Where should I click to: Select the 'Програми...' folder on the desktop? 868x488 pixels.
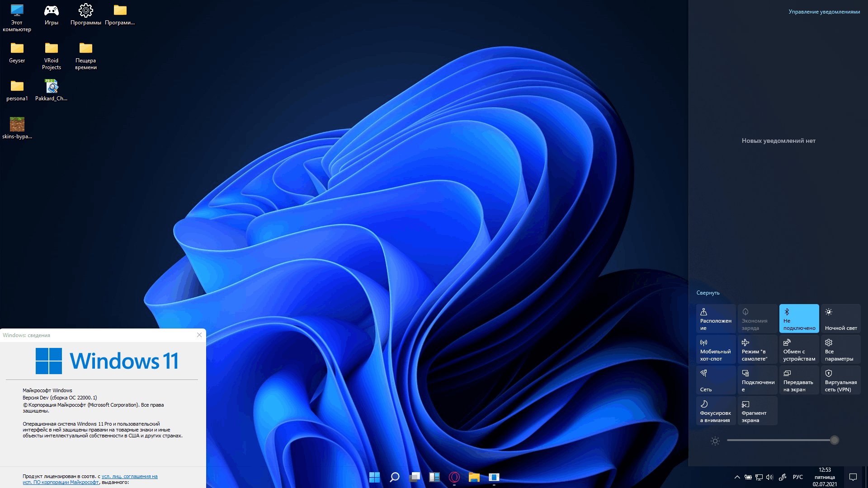(120, 14)
